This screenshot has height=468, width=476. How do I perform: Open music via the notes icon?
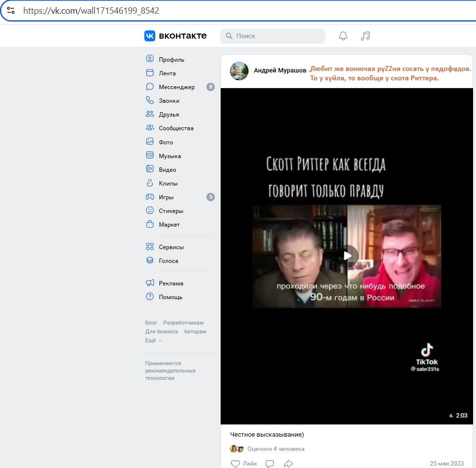point(365,36)
